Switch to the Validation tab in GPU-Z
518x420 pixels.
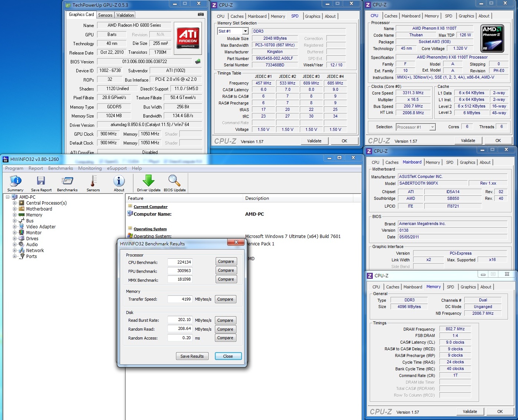[125, 15]
